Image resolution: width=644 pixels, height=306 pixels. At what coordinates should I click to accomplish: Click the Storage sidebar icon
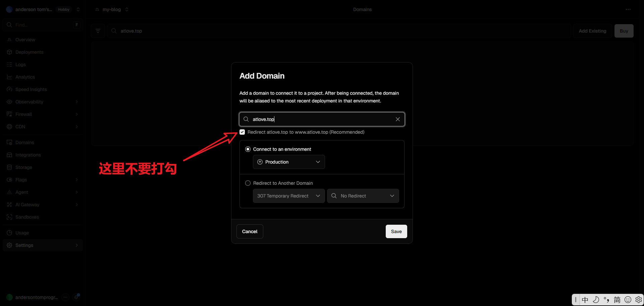9,167
